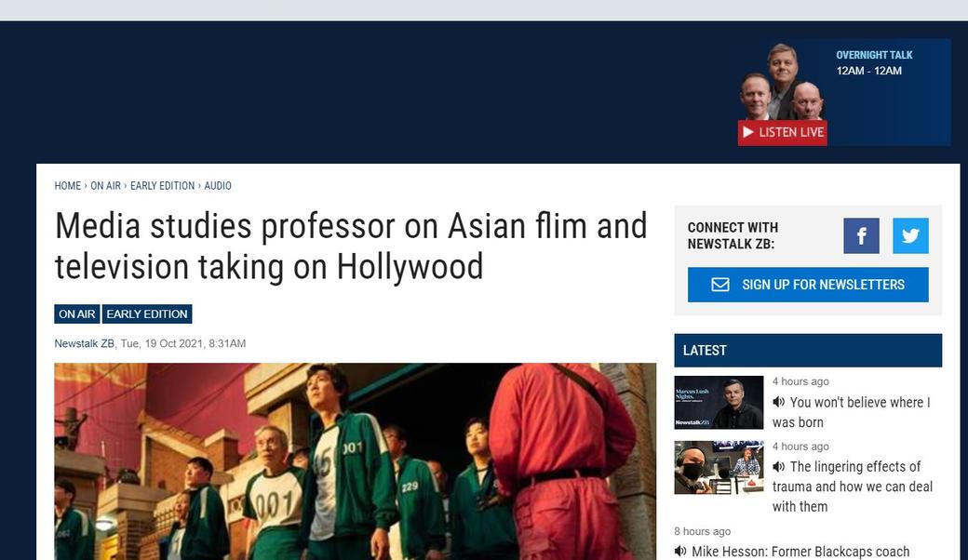Viewport: 968px width, 560px height.
Task: Open AUDIO breadcrumb link
Action: (x=218, y=186)
